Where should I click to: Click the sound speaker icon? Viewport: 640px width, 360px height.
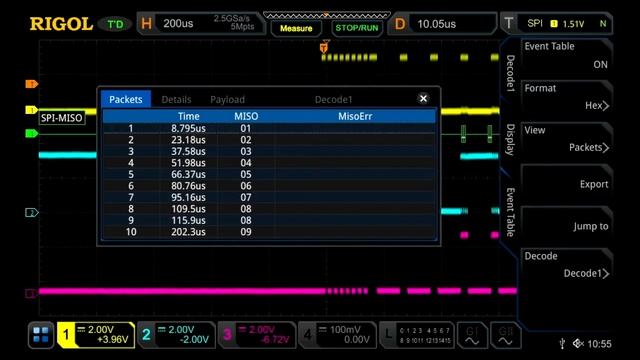[x=578, y=344]
